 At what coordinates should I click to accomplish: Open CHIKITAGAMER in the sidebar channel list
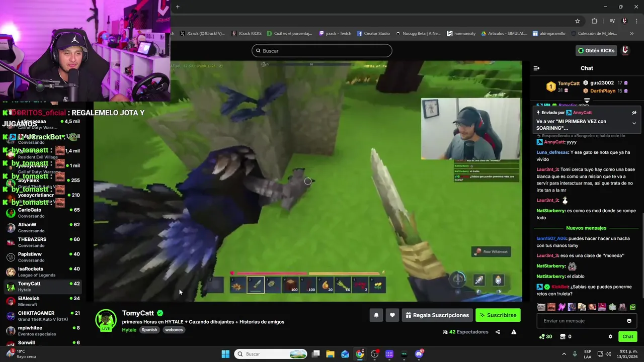point(43,316)
